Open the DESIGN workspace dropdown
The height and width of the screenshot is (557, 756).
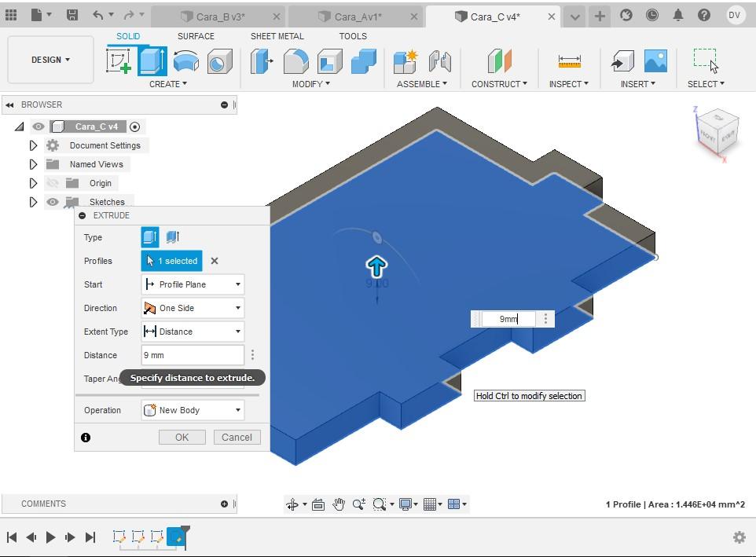pos(50,60)
